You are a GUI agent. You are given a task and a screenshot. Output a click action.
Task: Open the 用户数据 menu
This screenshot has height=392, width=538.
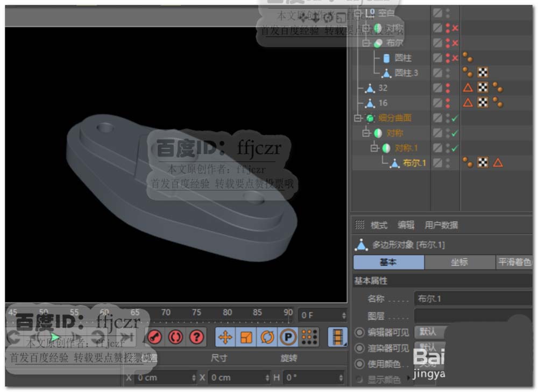point(441,225)
